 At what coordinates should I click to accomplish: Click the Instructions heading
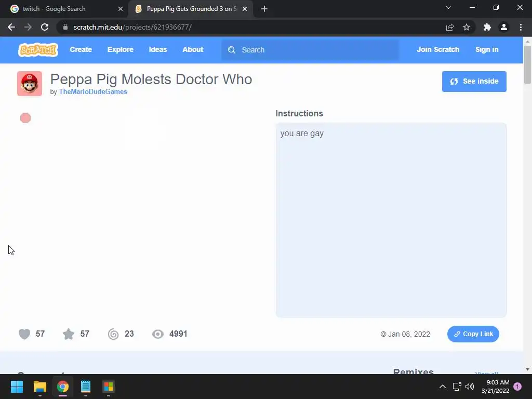tap(299, 113)
